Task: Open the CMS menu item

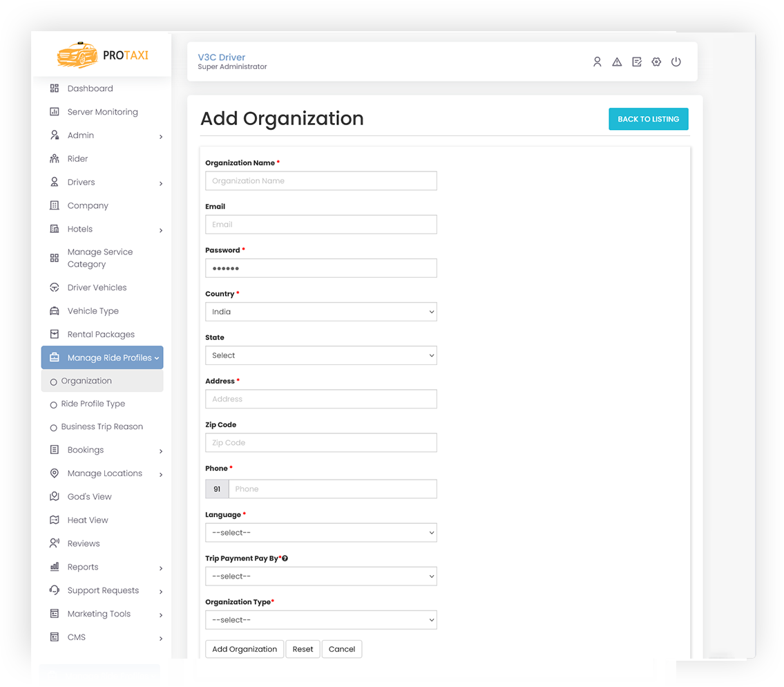Action: pyautogui.click(x=102, y=637)
